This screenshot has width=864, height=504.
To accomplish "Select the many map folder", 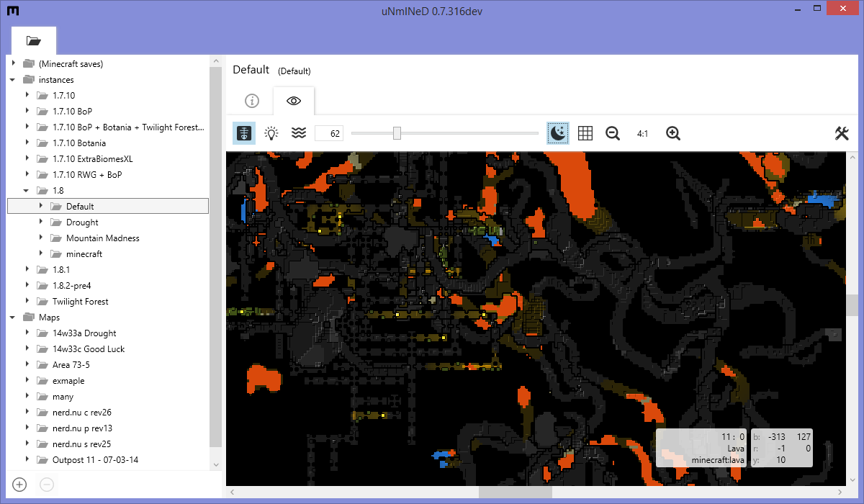I will 63,396.
